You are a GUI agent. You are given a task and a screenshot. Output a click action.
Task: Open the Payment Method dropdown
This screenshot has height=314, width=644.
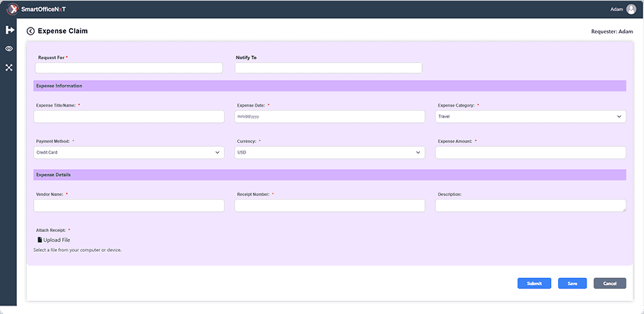tap(129, 153)
